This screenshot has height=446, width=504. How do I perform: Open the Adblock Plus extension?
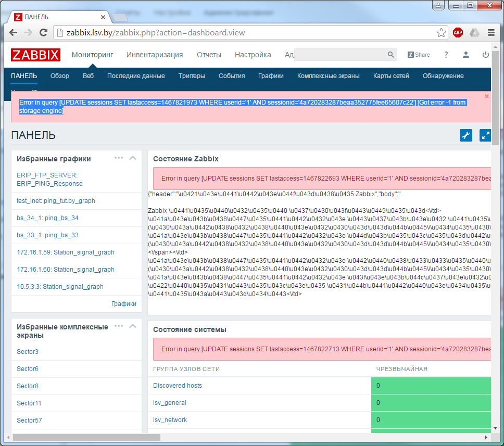pyautogui.click(x=458, y=32)
